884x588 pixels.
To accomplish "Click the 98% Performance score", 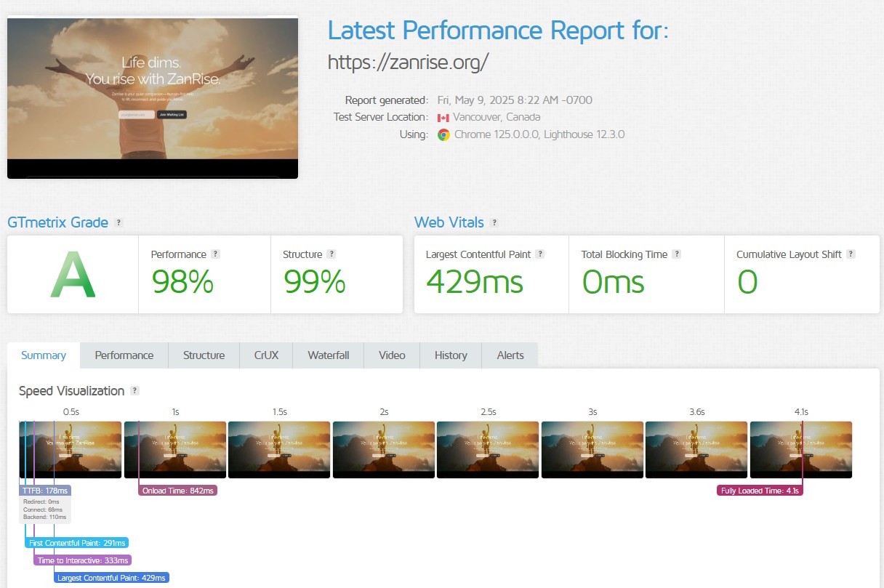I will pos(182,281).
